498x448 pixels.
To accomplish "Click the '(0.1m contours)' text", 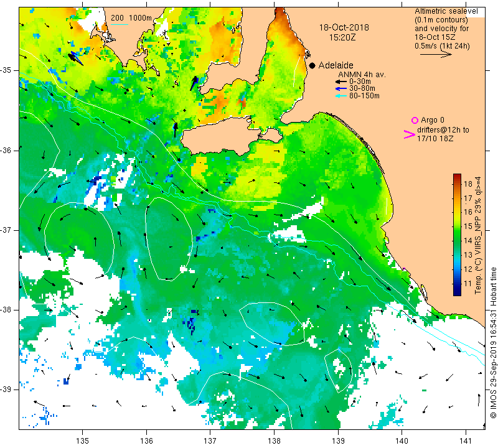I will pos(441,20).
